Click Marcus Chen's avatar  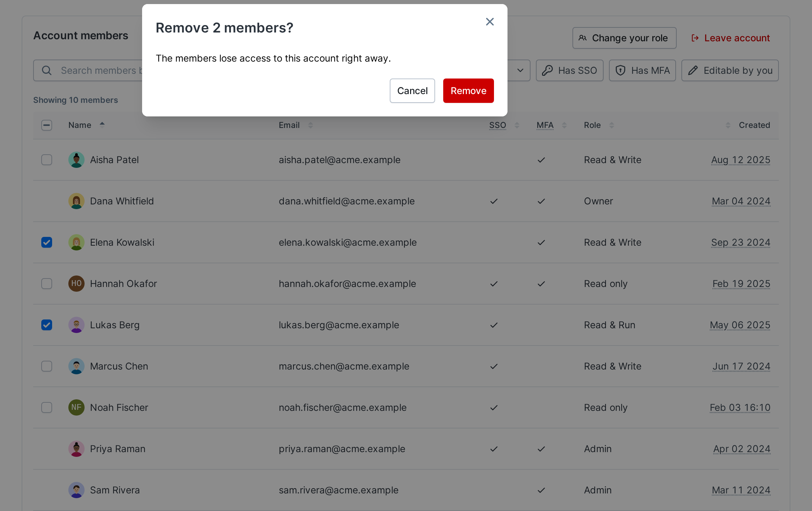pyautogui.click(x=76, y=366)
